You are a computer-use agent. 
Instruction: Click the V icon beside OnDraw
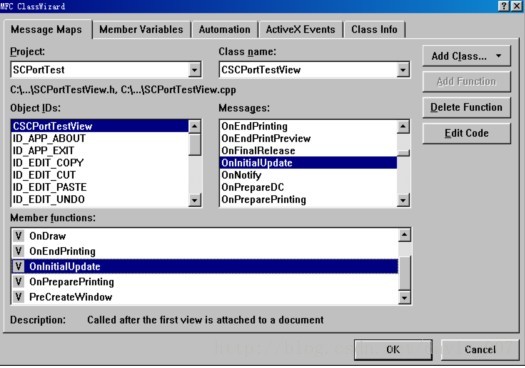18,236
